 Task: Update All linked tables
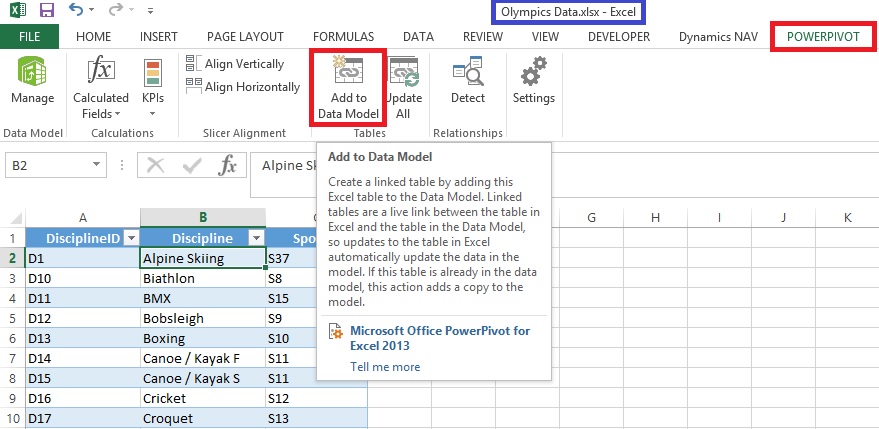click(403, 89)
